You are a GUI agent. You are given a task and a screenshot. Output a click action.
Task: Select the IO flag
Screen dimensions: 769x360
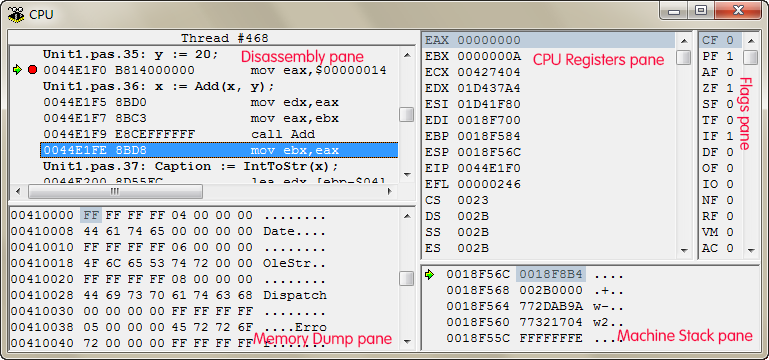click(718, 184)
